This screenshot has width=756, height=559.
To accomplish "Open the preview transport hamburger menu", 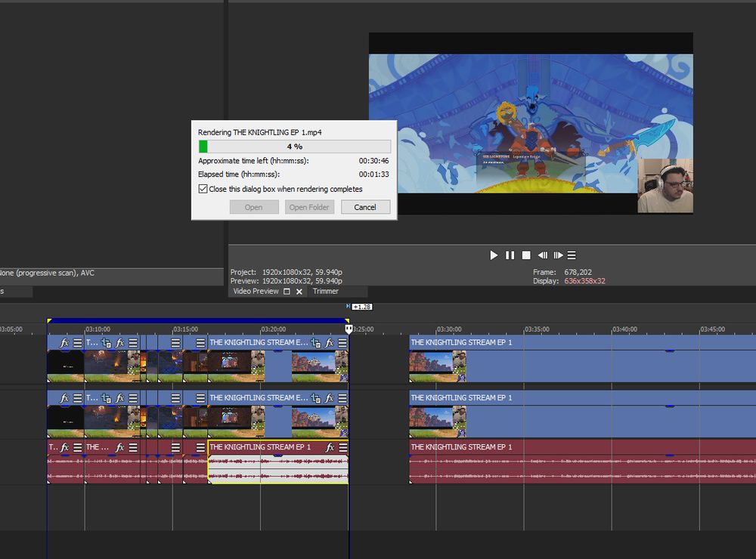I will [572, 255].
